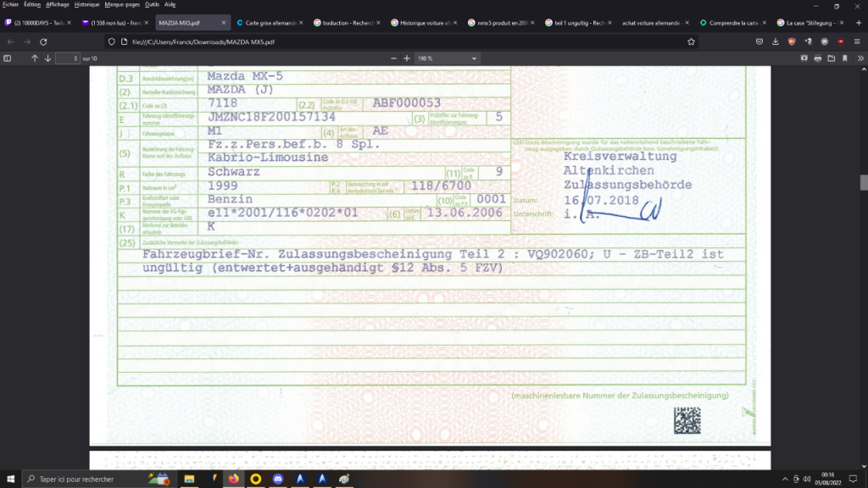Switch to the 'nmx5 produit en 200' tab
Viewport: 868px width, 488px height.
tap(501, 23)
